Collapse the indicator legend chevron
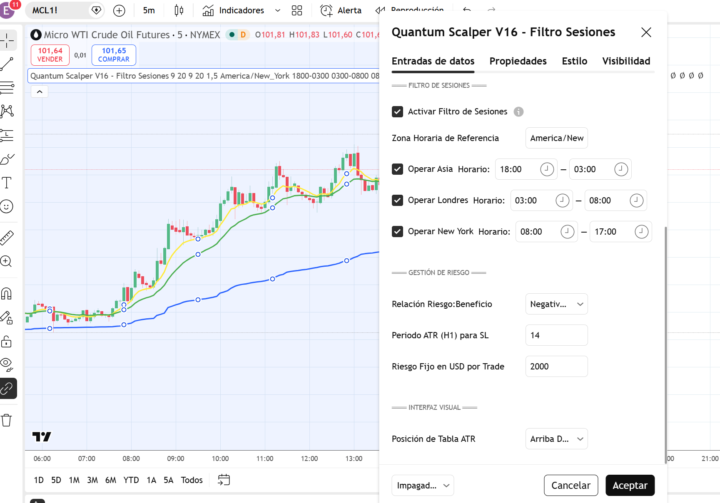The width and height of the screenshot is (720, 503). pyautogui.click(x=39, y=92)
